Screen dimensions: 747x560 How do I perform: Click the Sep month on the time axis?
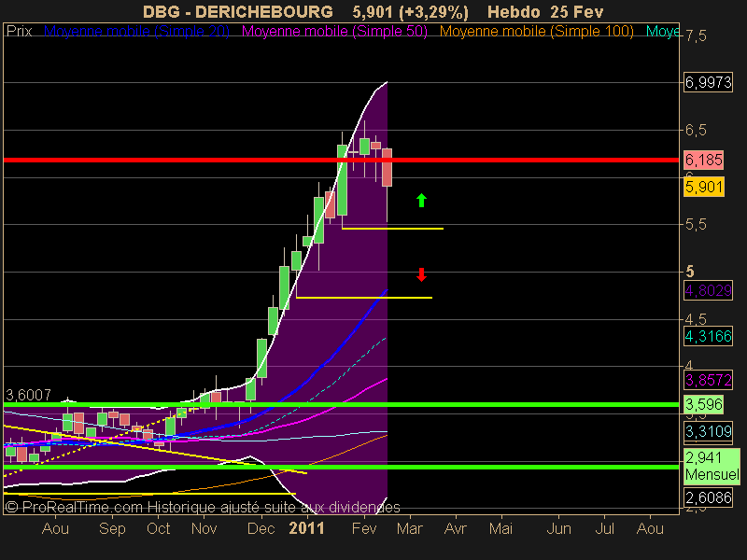pos(112,528)
